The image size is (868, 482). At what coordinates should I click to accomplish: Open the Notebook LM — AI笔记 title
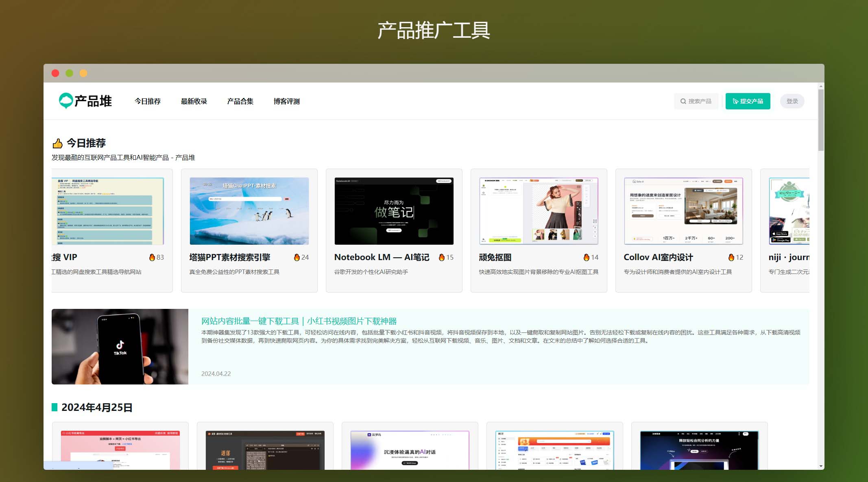tap(382, 257)
